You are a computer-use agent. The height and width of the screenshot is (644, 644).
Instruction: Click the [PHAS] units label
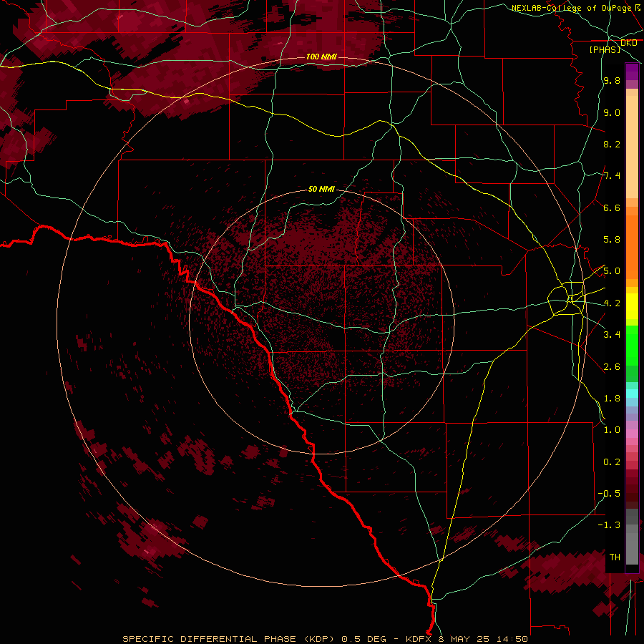click(x=605, y=50)
